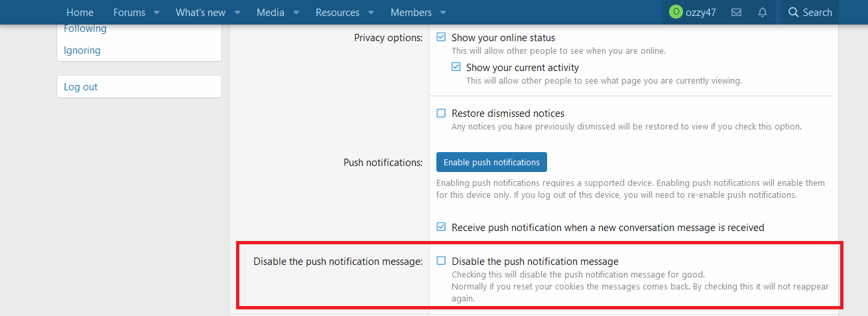Enable Restore dismissed notices checkbox
Screen dimensions: 868x316
pyautogui.click(x=442, y=114)
